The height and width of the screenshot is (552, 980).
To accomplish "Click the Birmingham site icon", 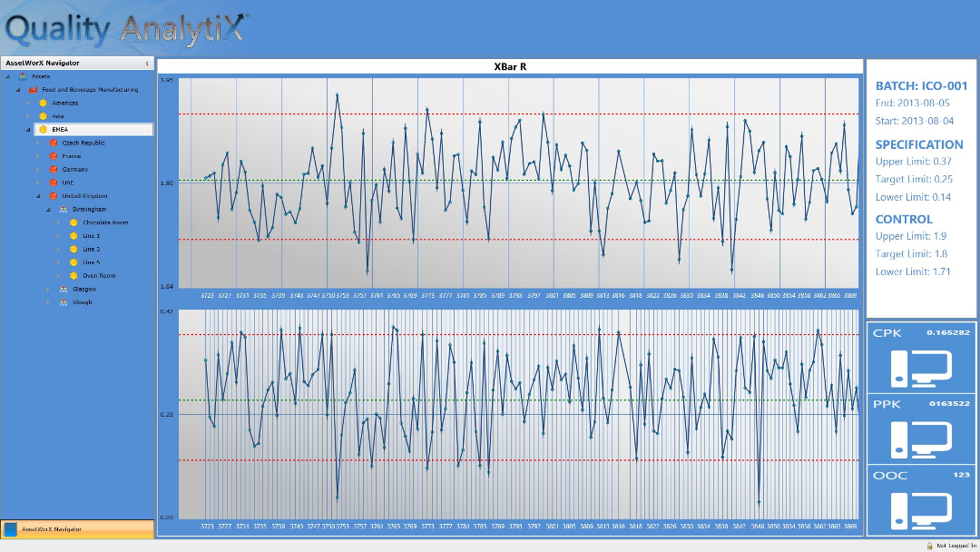I will click(64, 210).
